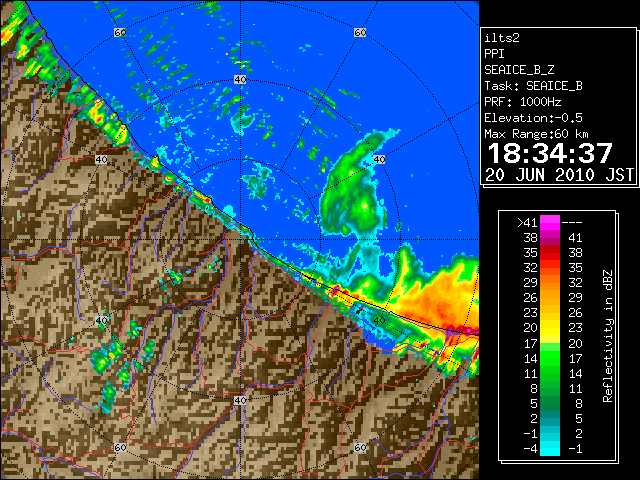Pick the cyan -4 dBZ legend swatch
The width and height of the screenshot is (640, 480).
550,449
